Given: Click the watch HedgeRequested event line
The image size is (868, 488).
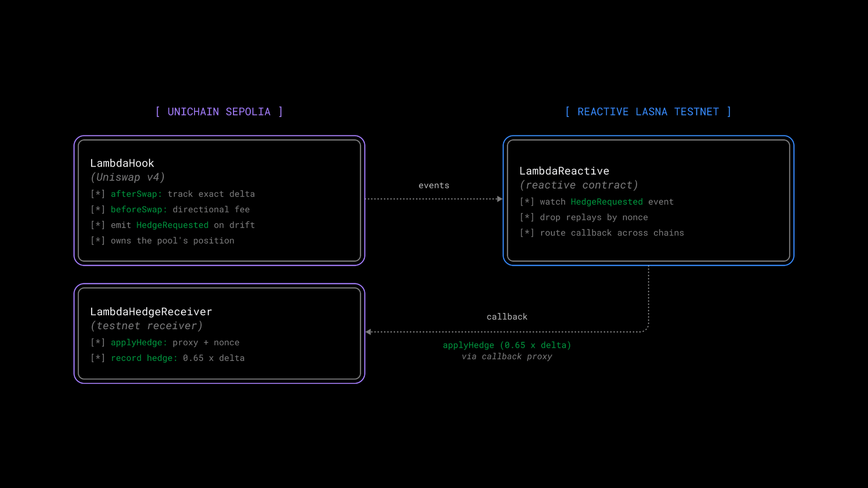Looking at the screenshot, I should (x=597, y=202).
